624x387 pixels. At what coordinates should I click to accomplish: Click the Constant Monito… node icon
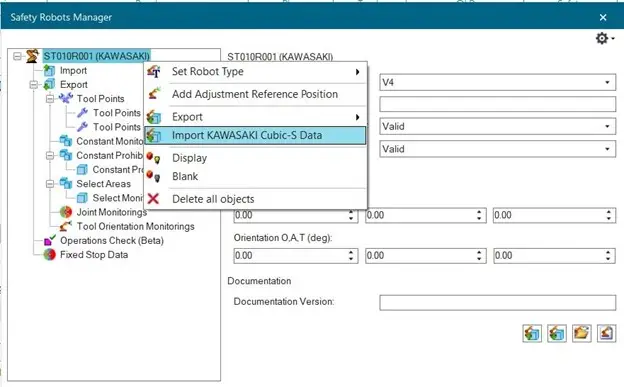[x=66, y=141]
